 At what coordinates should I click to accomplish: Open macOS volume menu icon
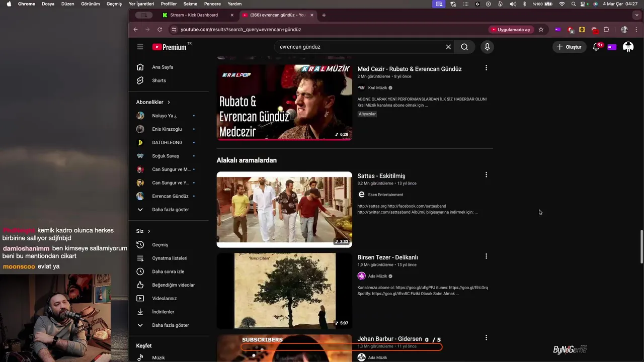point(513,4)
